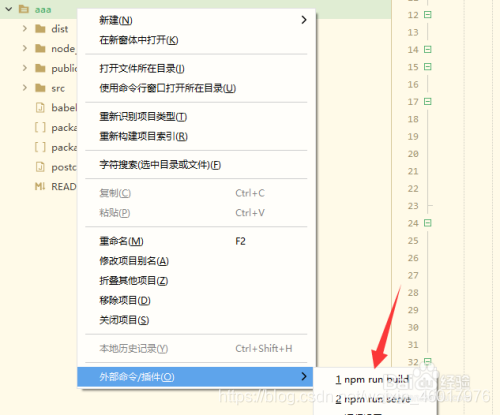
Task: Choose 修改项目别名(A)
Action: tap(197, 261)
